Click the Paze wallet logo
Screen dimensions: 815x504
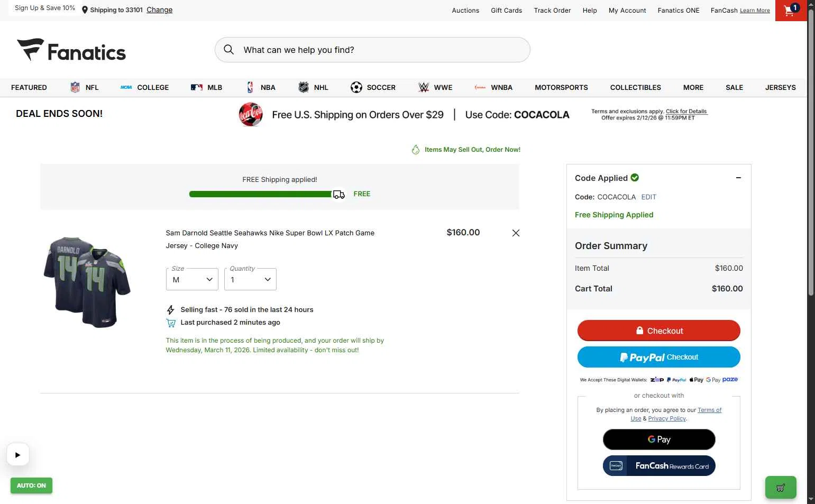pyautogui.click(x=730, y=379)
